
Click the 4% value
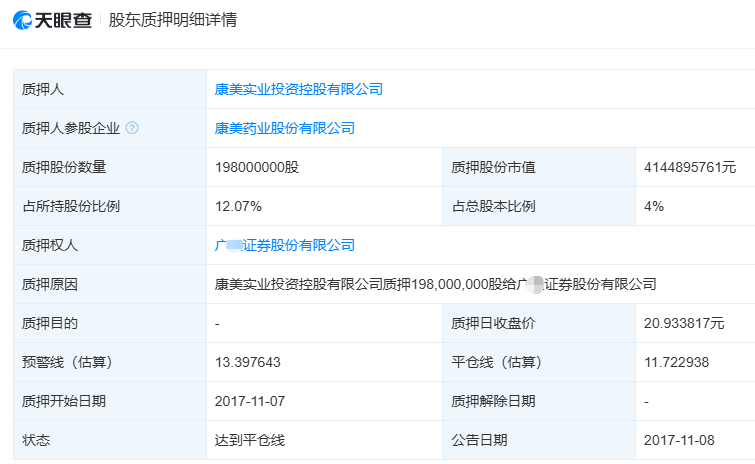click(654, 206)
